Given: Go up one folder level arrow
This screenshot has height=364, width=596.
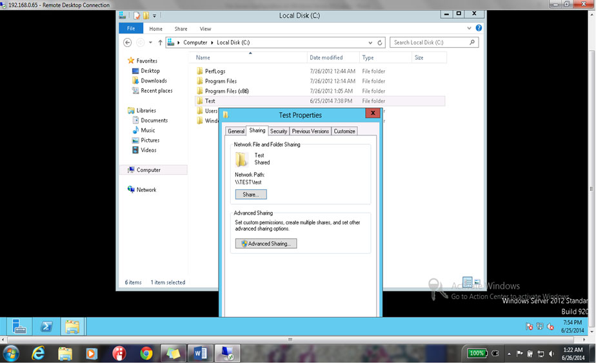Looking at the screenshot, I should point(160,43).
